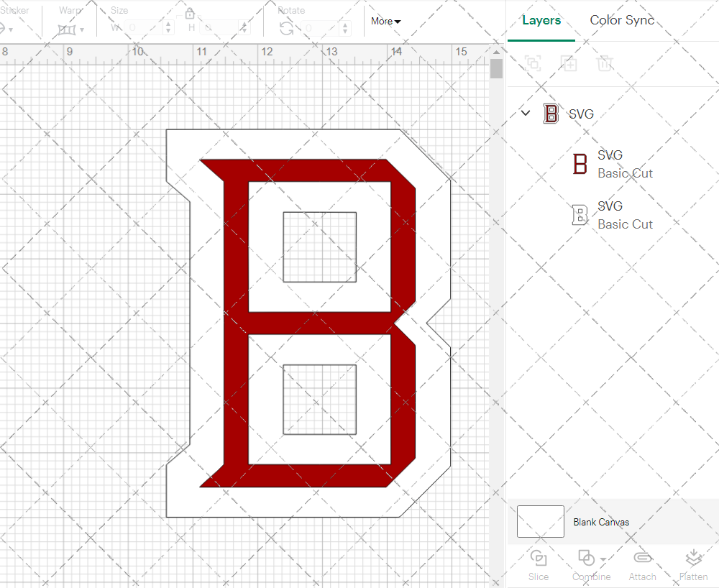
Task: Select the red SVG Basic Cut layer
Action: pyautogui.click(x=626, y=164)
